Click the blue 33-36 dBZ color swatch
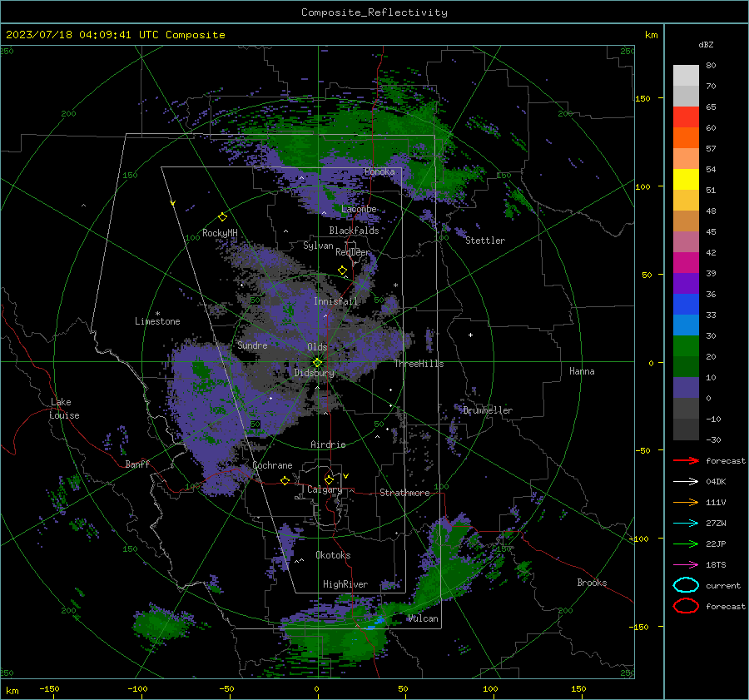749x700 pixels. pyautogui.click(x=686, y=305)
